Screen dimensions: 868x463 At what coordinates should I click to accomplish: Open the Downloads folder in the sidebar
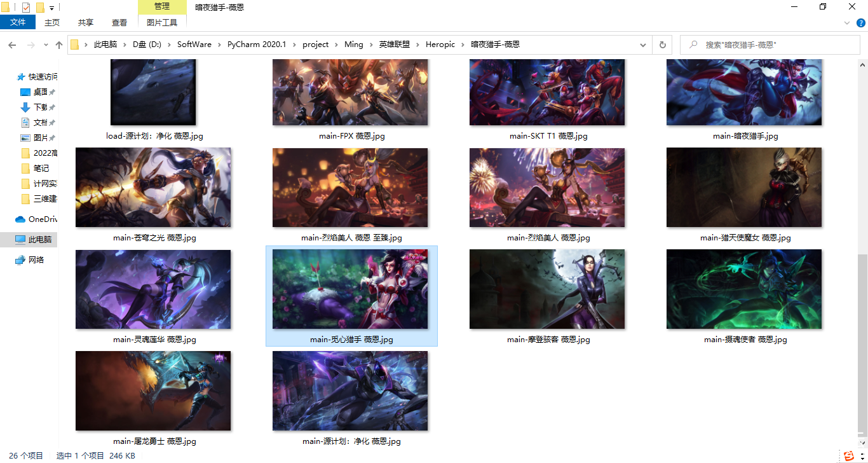38,107
